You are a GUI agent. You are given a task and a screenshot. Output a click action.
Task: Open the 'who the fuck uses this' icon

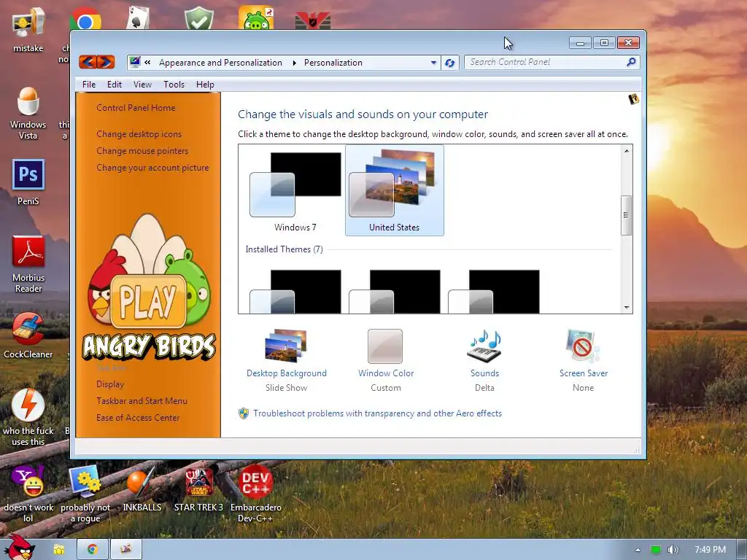(x=28, y=417)
